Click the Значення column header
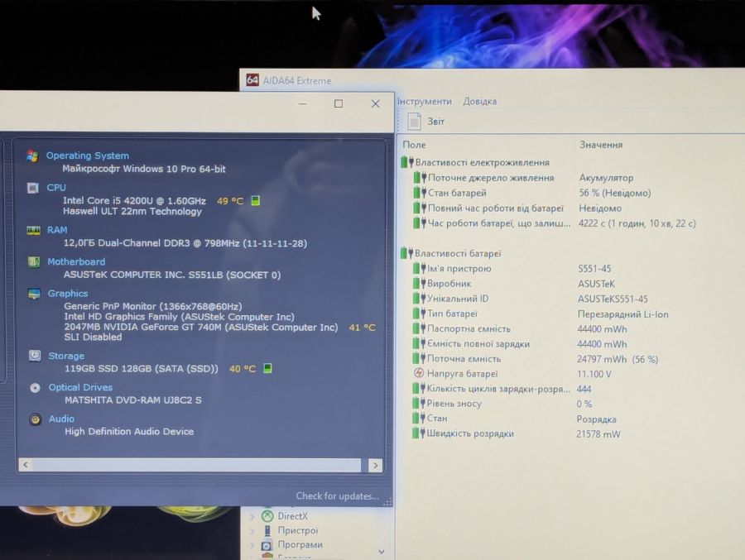This screenshot has height=560, width=745. tap(601, 145)
